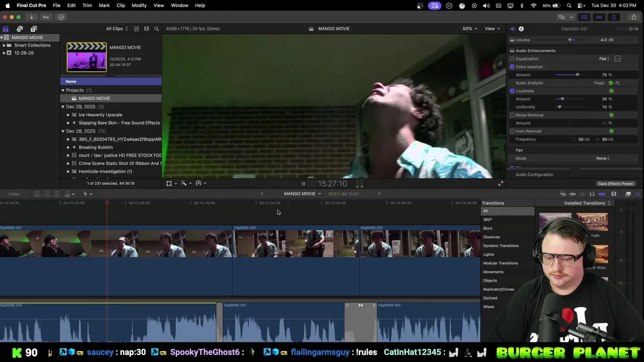Open the Trim menu
Viewport: 644px width, 362px height.
(87, 6)
